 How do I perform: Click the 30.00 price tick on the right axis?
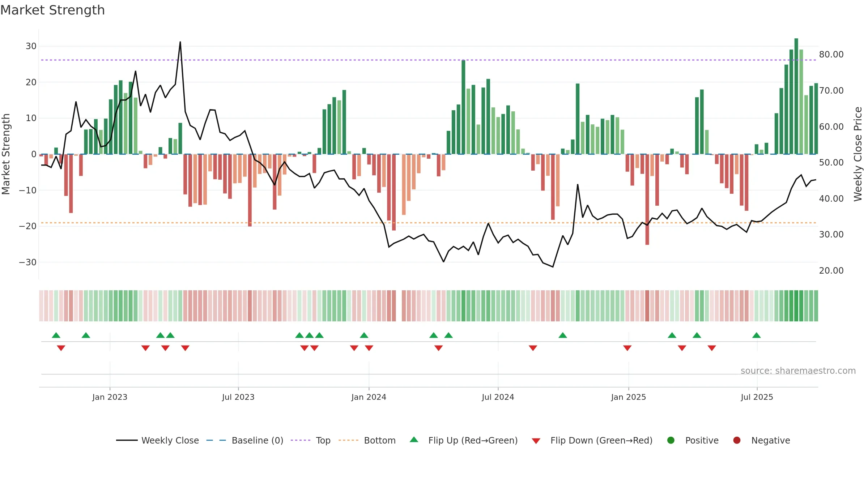(x=831, y=234)
